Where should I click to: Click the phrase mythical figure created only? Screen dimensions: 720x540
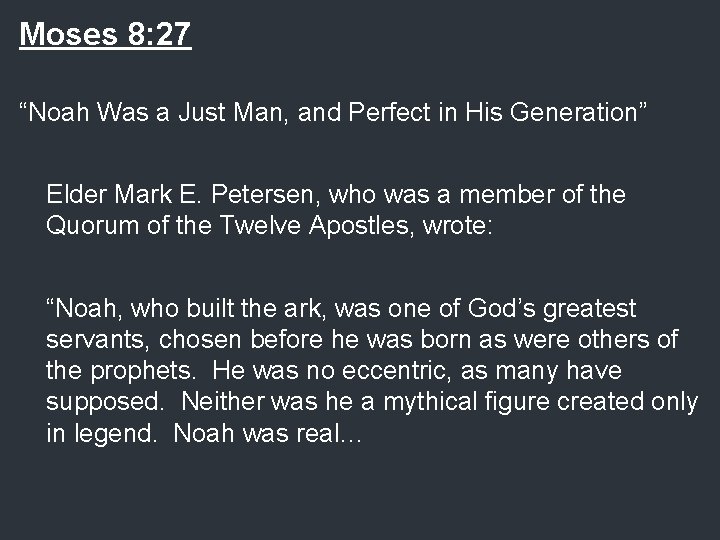coord(540,402)
